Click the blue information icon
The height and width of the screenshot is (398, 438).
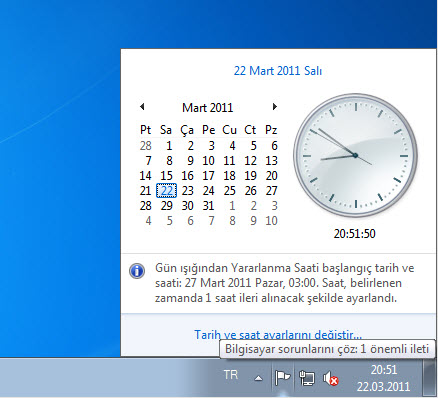point(137,271)
